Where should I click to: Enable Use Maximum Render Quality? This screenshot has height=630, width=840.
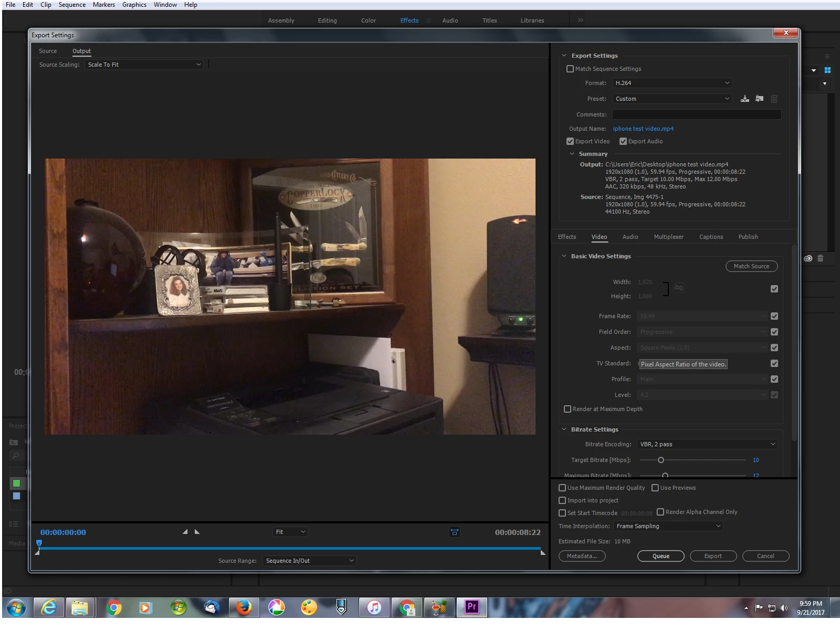click(x=562, y=488)
